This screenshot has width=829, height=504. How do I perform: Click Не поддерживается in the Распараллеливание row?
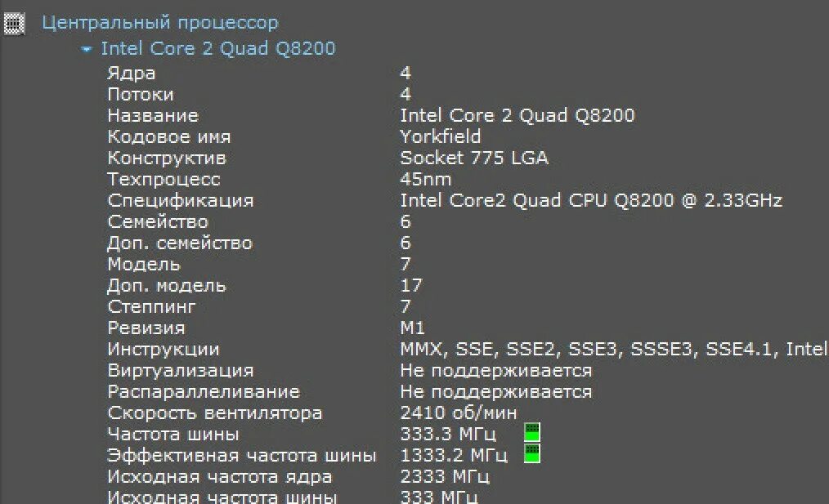click(x=496, y=392)
